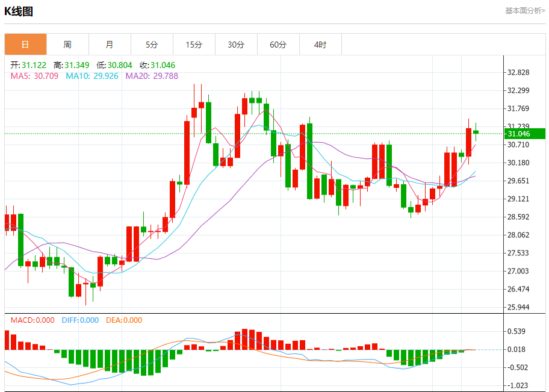Click the 开:31.122 open price value

pos(28,65)
